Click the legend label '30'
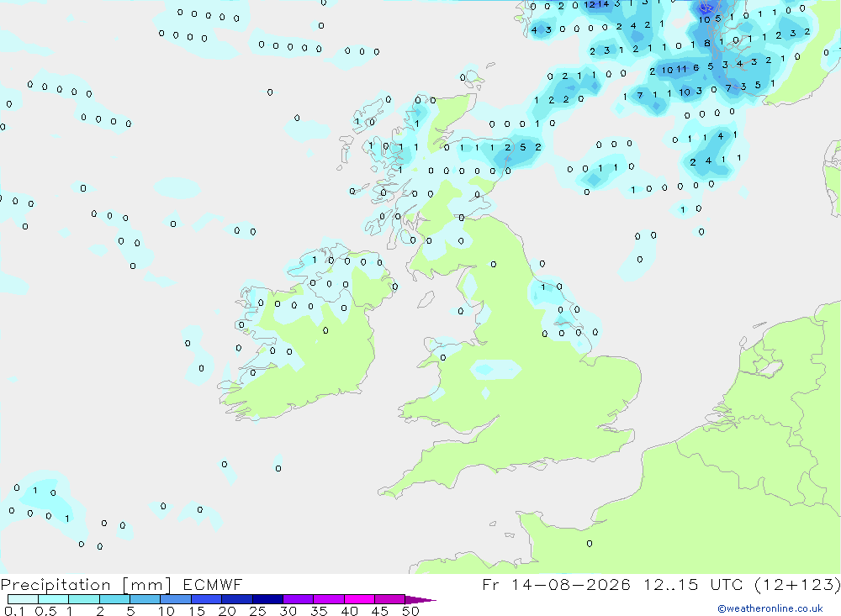This screenshot has height=616, width=841. 288,611
